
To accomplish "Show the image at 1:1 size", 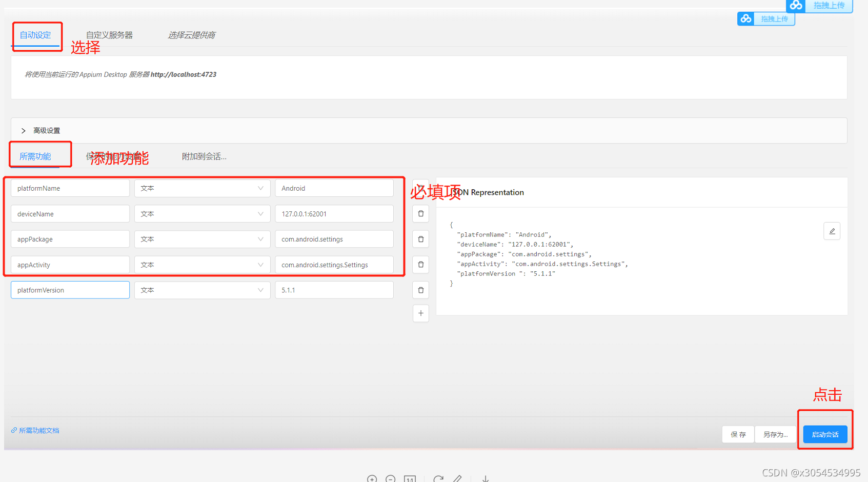I will [410, 479].
